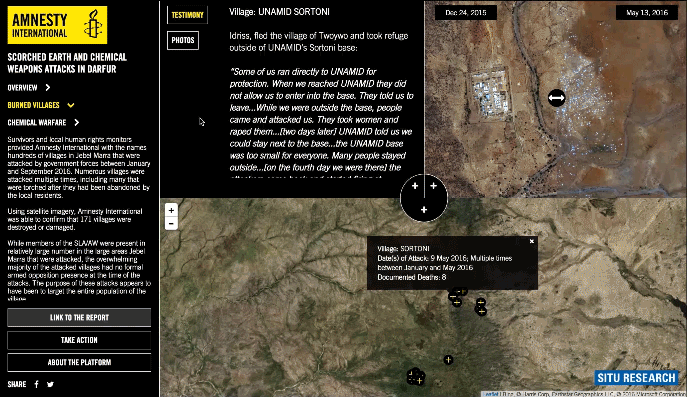The height and width of the screenshot is (397, 687).
Task: Switch to the Photos tab
Action: point(183,40)
